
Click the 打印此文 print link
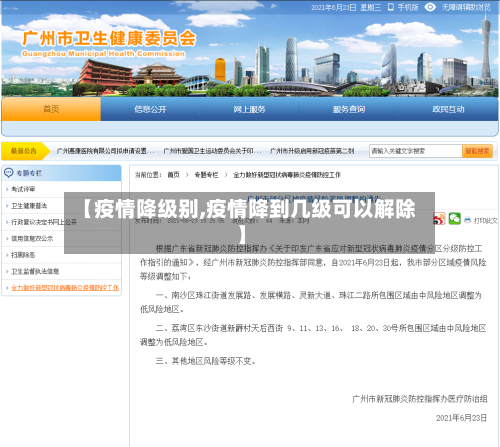(x=486, y=220)
